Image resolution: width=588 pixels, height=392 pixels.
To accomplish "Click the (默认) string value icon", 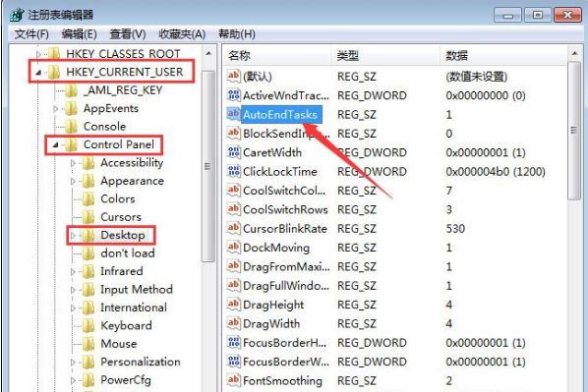I will coord(234,76).
